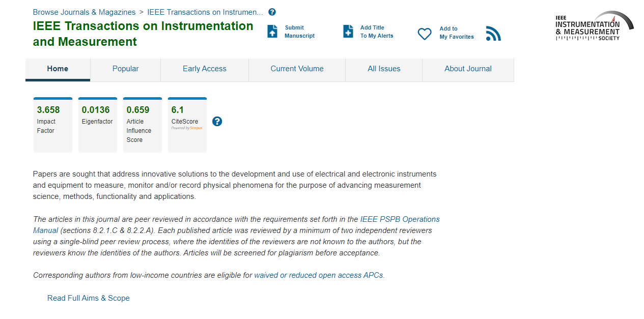Click the paragraph starting "Papers are sought"
Screen dimensions: 644x319
[235, 185]
